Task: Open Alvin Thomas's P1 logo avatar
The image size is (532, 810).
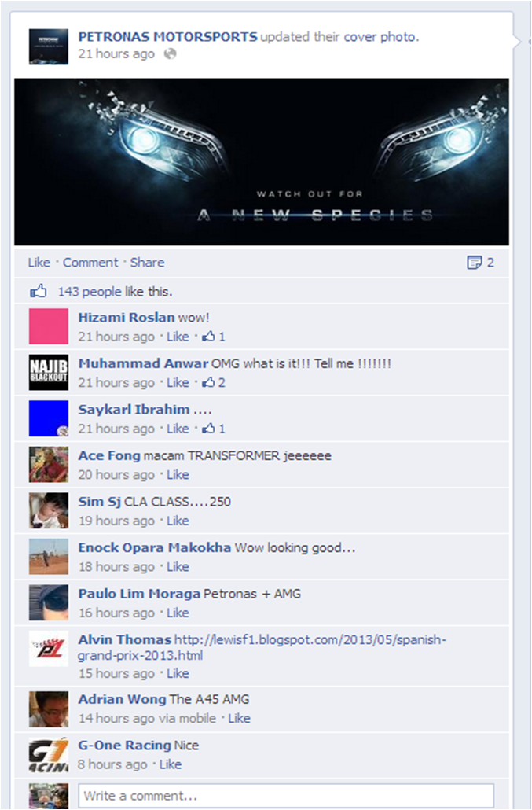Action: [49, 648]
